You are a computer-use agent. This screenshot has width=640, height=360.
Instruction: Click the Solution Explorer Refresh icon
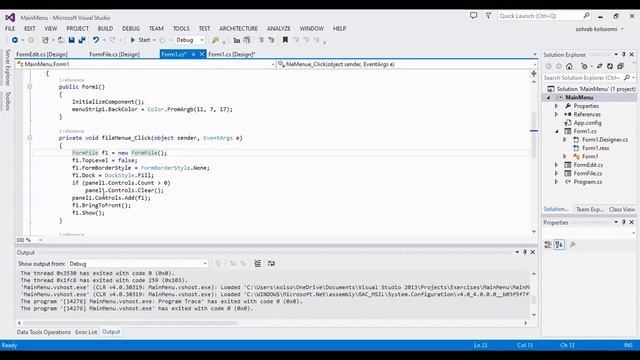click(610, 66)
